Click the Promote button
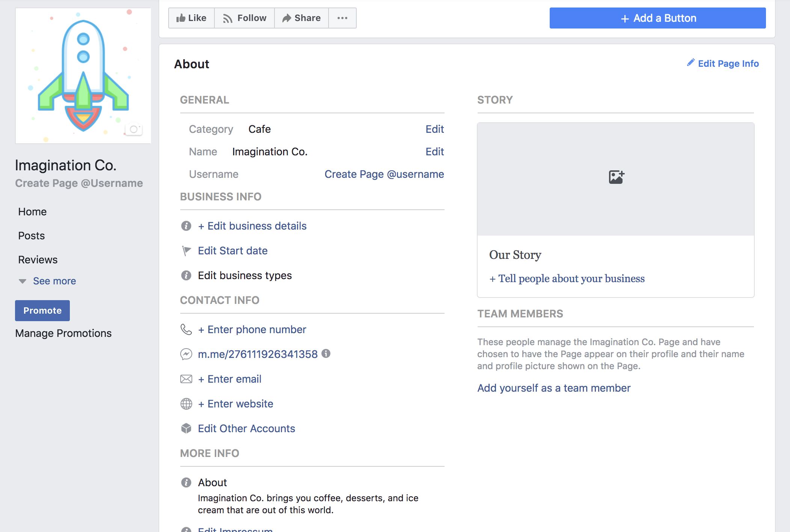 click(42, 311)
